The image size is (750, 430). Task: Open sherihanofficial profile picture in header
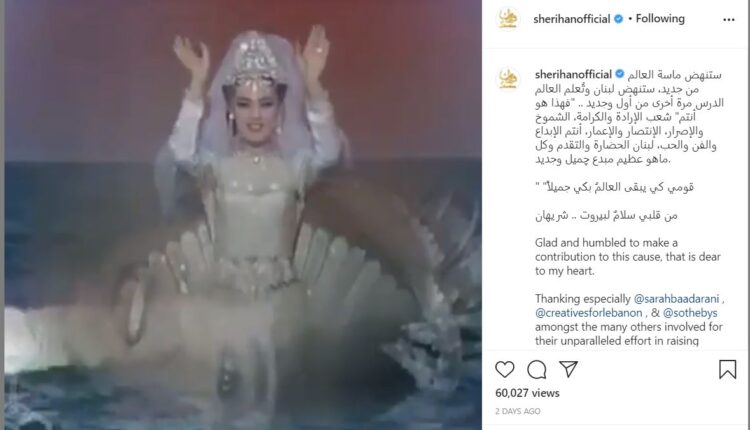point(508,19)
